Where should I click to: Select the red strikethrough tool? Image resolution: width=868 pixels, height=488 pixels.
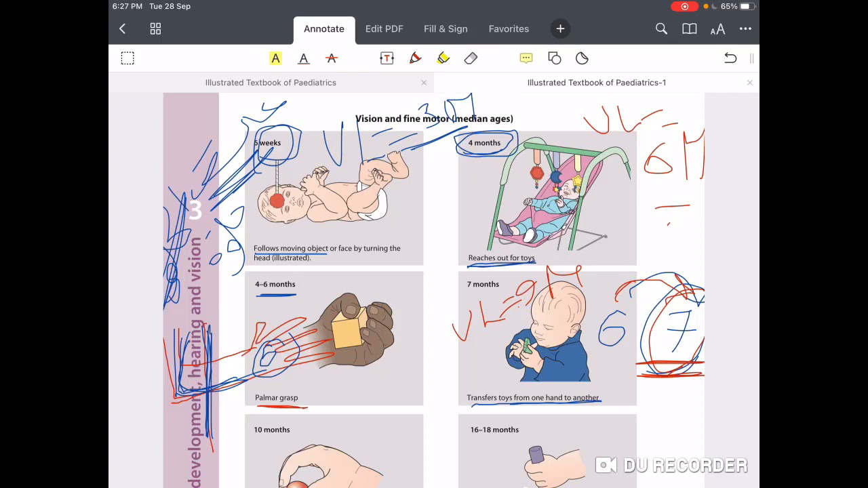coord(332,58)
